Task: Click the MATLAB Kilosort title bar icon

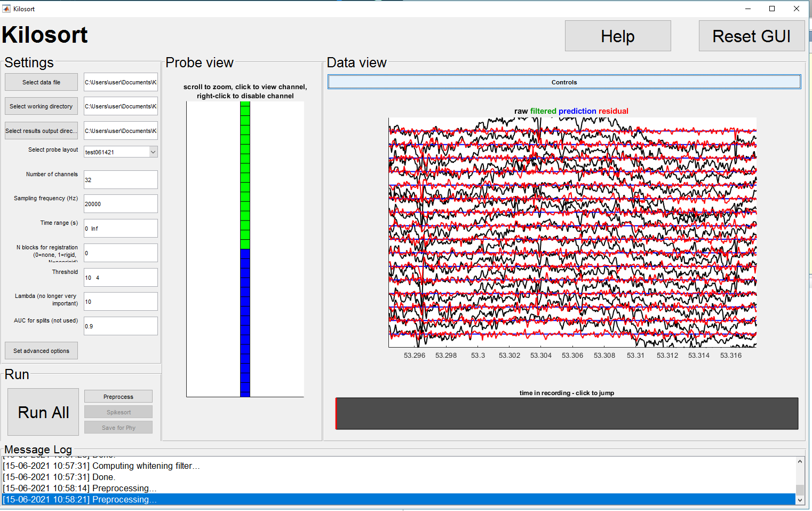Action: click(x=7, y=9)
